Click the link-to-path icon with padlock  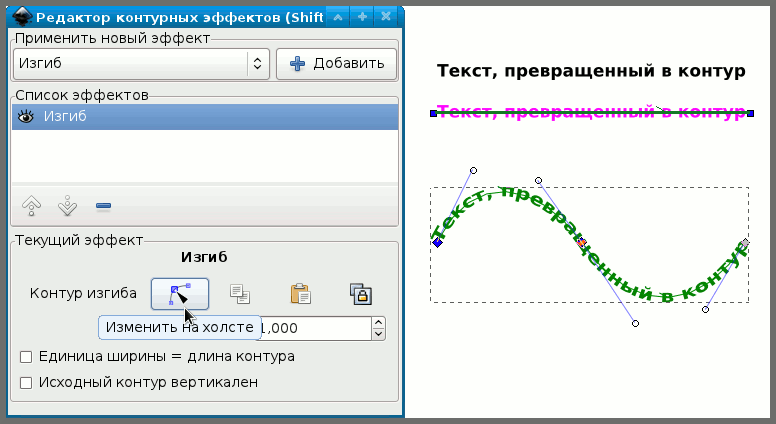click(361, 293)
